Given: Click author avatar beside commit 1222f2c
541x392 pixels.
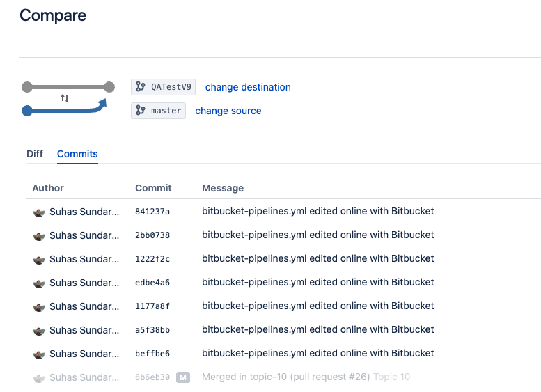Looking at the screenshot, I should tap(39, 259).
